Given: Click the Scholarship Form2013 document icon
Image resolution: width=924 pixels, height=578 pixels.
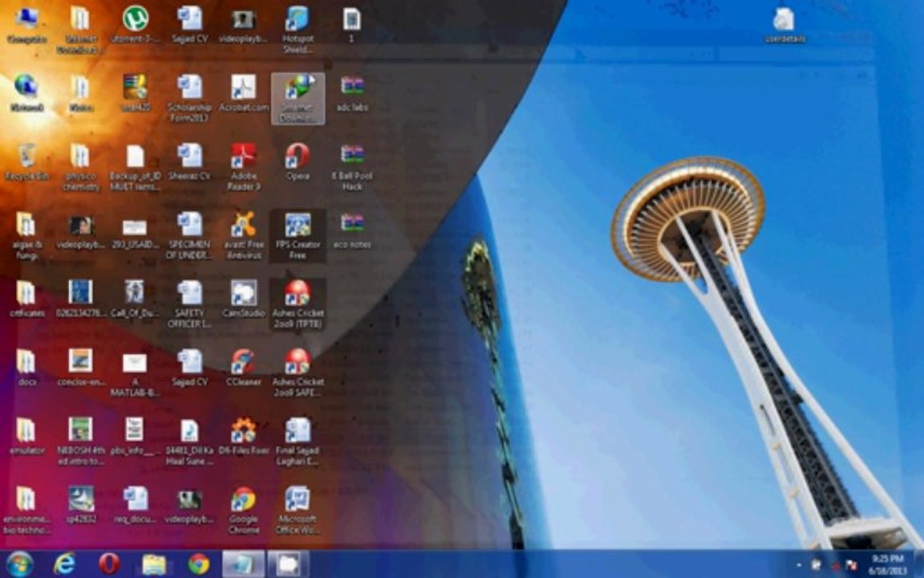Looking at the screenshot, I should 190,98.
